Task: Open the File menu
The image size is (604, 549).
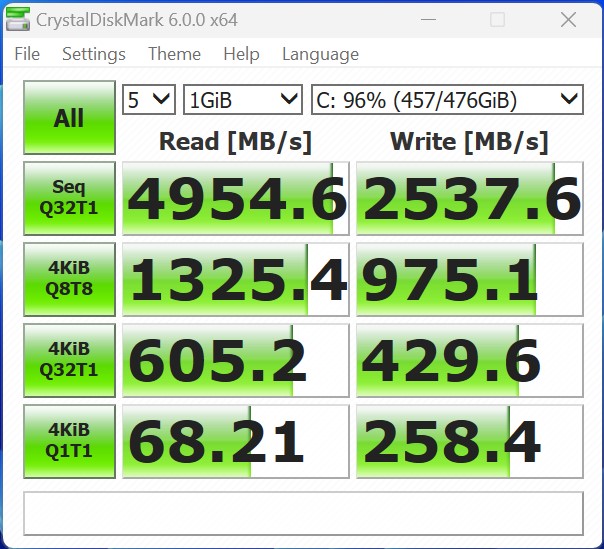Action: 27,54
